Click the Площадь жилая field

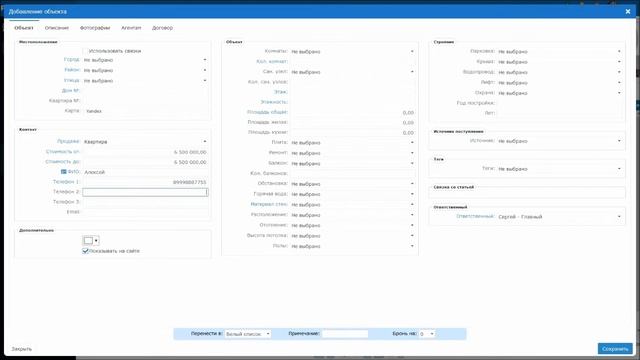click(353, 122)
